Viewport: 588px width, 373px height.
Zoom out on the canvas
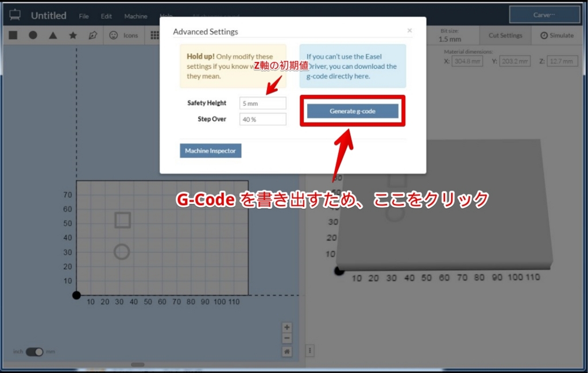287,339
